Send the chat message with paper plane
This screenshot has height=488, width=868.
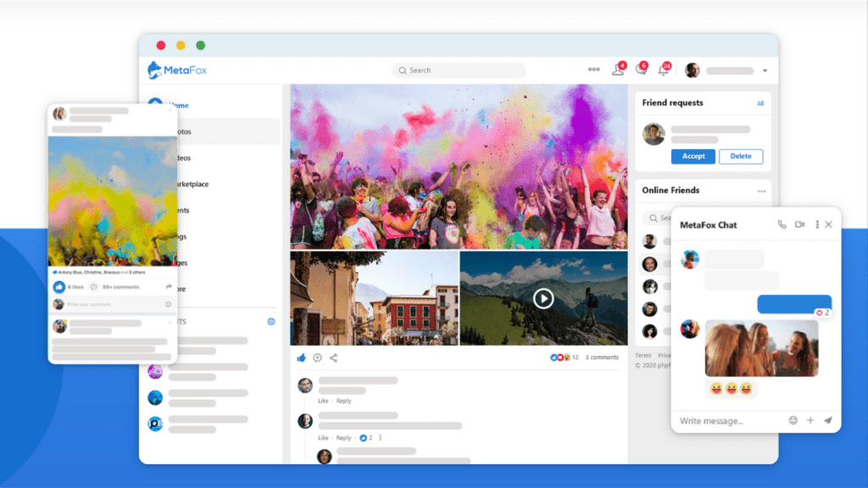[x=828, y=420]
